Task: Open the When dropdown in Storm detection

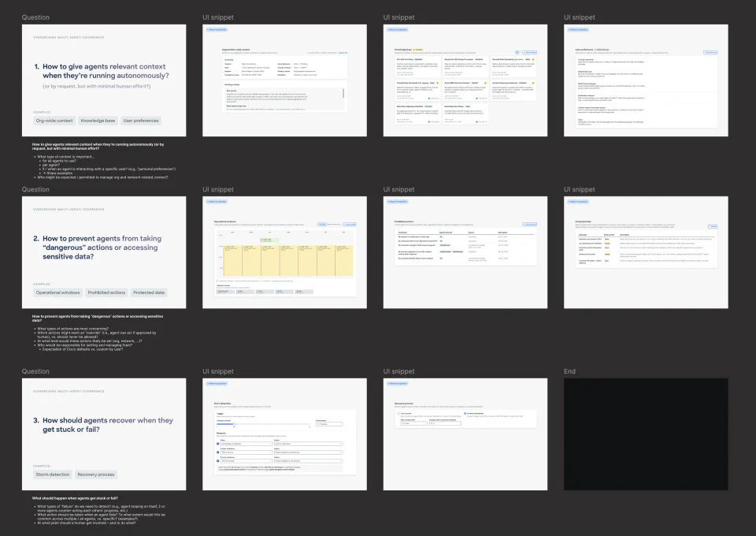Action: point(246,444)
